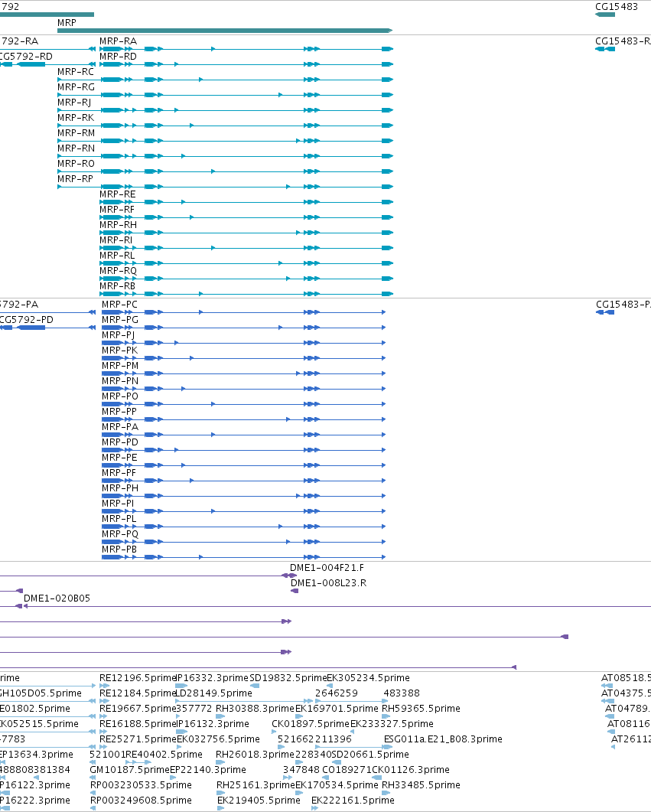The height and width of the screenshot is (812, 651).
Task: Choose the MRP-PP protein
Action: coord(119,411)
